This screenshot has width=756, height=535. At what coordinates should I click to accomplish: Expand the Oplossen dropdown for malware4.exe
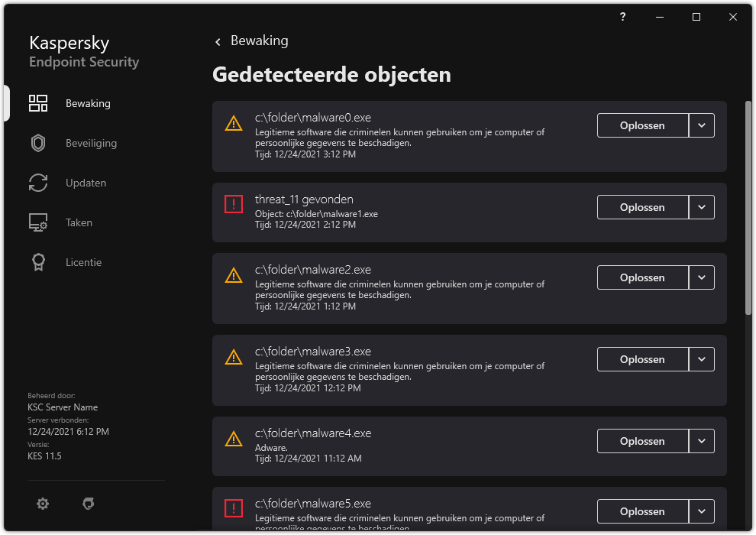tap(702, 441)
